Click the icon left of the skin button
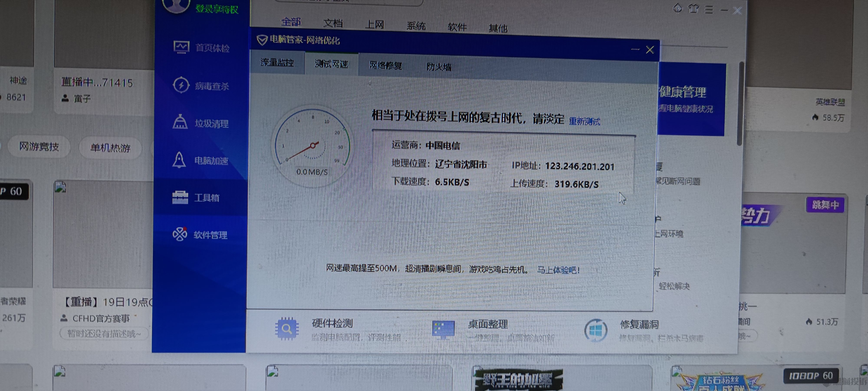The image size is (868, 391). pos(677,8)
